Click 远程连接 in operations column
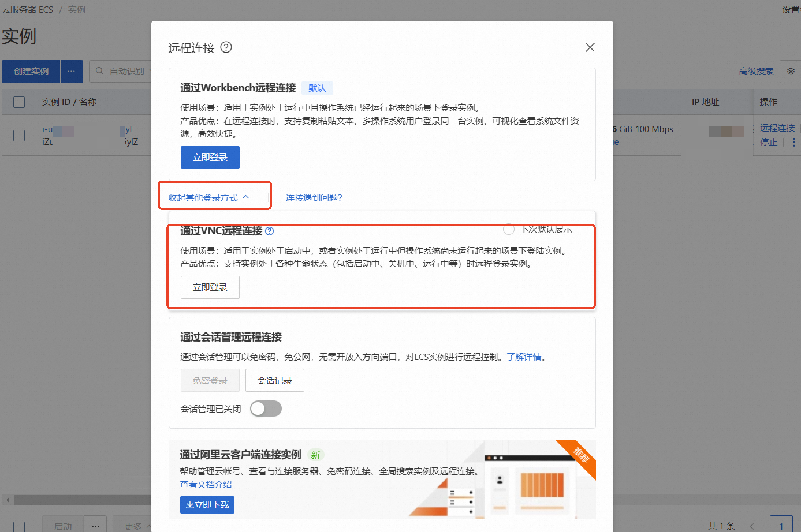Image resolution: width=801 pixels, height=532 pixels. click(x=777, y=128)
